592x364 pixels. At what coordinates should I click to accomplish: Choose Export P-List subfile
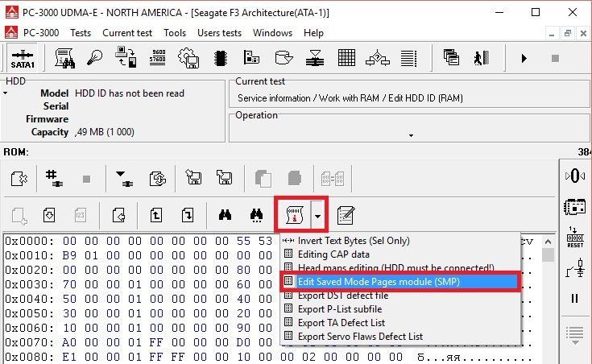tap(340, 309)
